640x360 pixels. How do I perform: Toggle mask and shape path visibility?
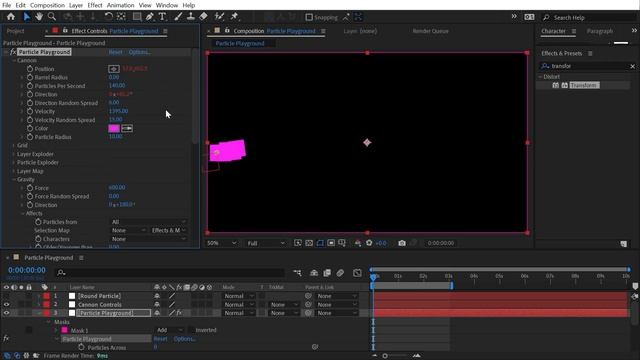[320, 243]
